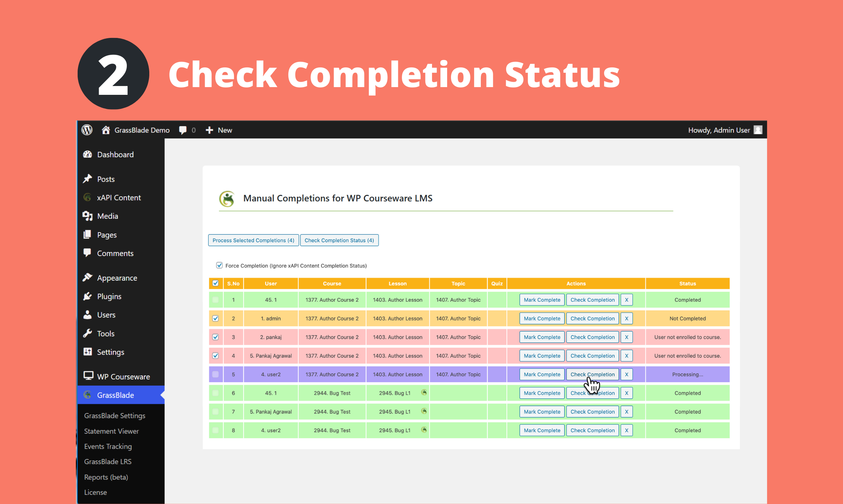Click '5. Pankaj Agrawal' cell in row 4

(271, 356)
